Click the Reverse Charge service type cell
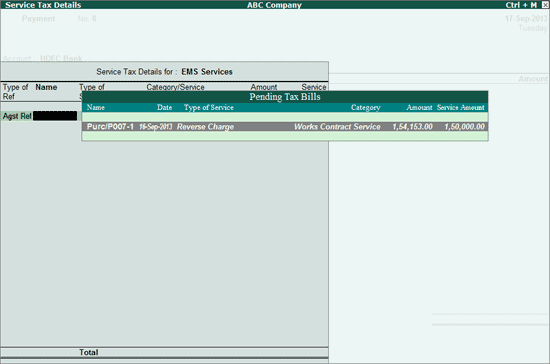The image size is (550, 364). [205, 127]
